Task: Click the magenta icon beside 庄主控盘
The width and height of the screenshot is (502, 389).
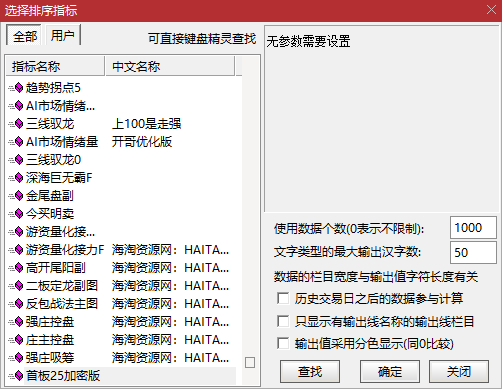Action: [19, 340]
